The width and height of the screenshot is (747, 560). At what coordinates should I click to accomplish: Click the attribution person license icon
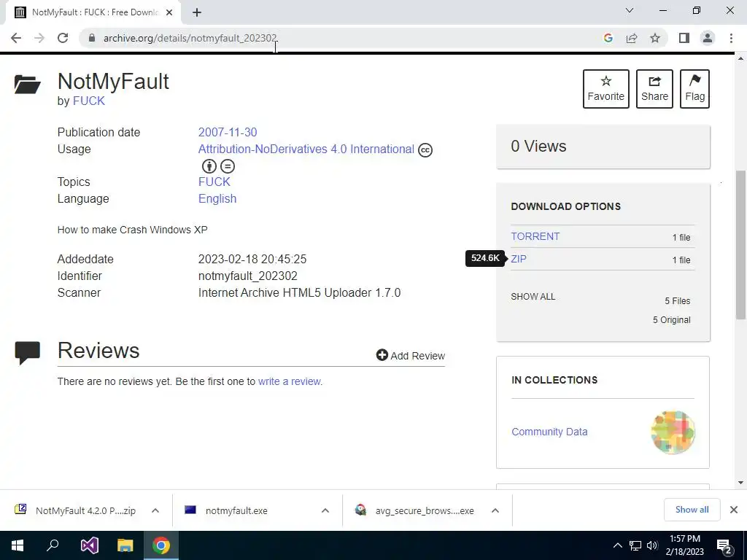(x=209, y=166)
